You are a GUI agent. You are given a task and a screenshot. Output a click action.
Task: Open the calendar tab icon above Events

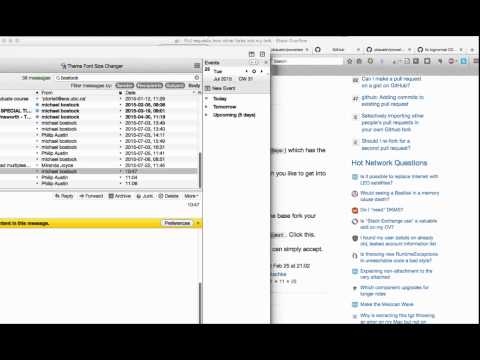(252, 54)
